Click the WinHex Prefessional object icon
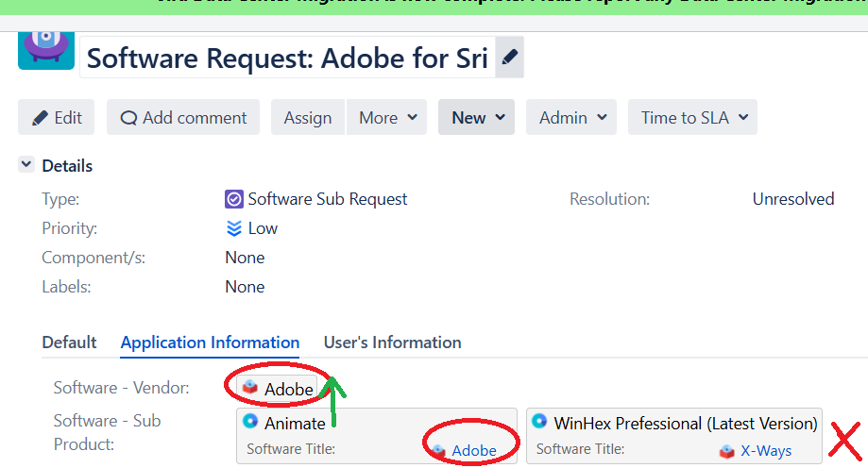The height and width of the screenshot is (468, 868). tap(539, 421)
